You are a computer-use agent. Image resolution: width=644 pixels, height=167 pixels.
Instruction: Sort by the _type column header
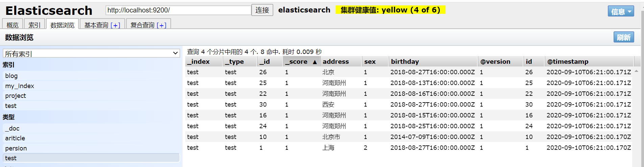pos(240,61)
